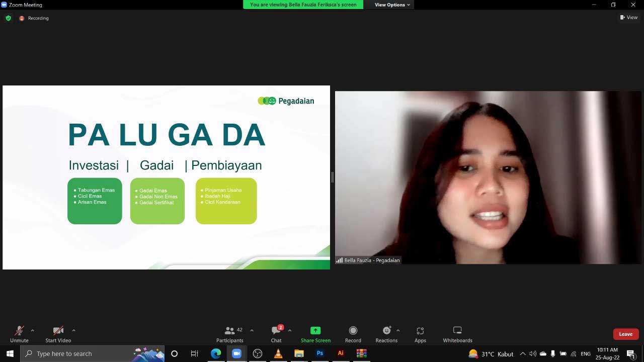Click the screen viewing notification banner
Viewport: 644px width, 362px height.
(303, 5)
